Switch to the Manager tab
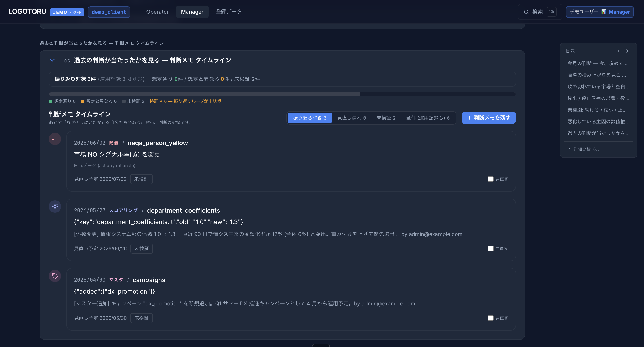The image size is (644, 347). 192,12
